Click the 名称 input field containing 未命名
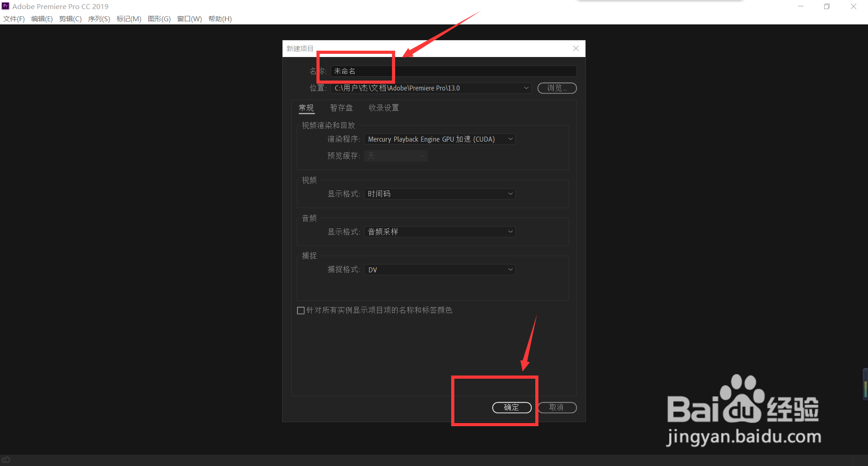This screenshot has height=466, width=868. 454,71
